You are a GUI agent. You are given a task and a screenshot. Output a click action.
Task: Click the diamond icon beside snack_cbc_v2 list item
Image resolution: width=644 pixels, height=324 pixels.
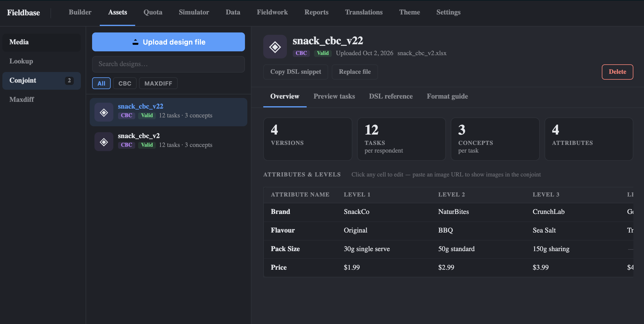[x=104, y=142]
